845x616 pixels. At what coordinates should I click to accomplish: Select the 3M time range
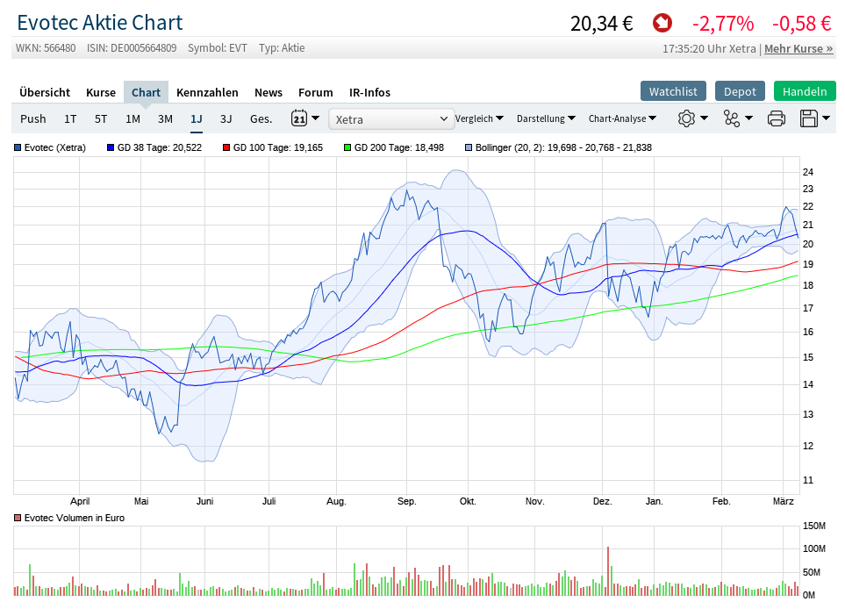[x=165, y=118]
